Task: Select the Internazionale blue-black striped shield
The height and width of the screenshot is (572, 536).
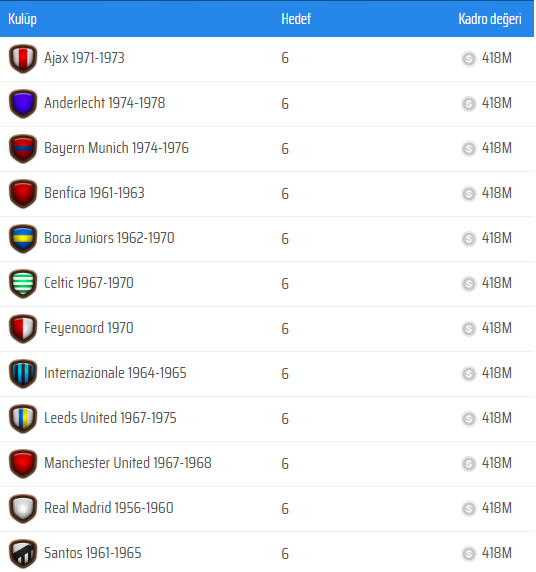Action: coord(23,374)
